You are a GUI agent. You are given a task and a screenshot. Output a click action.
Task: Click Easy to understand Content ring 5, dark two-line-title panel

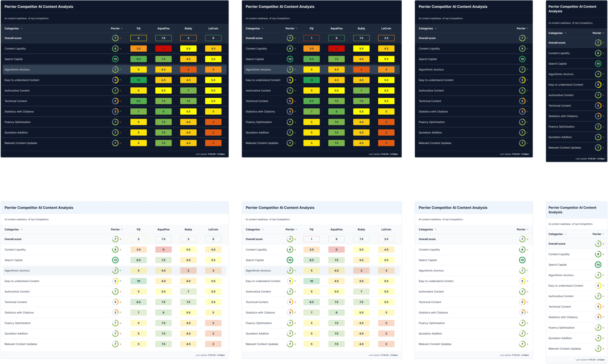598,85
